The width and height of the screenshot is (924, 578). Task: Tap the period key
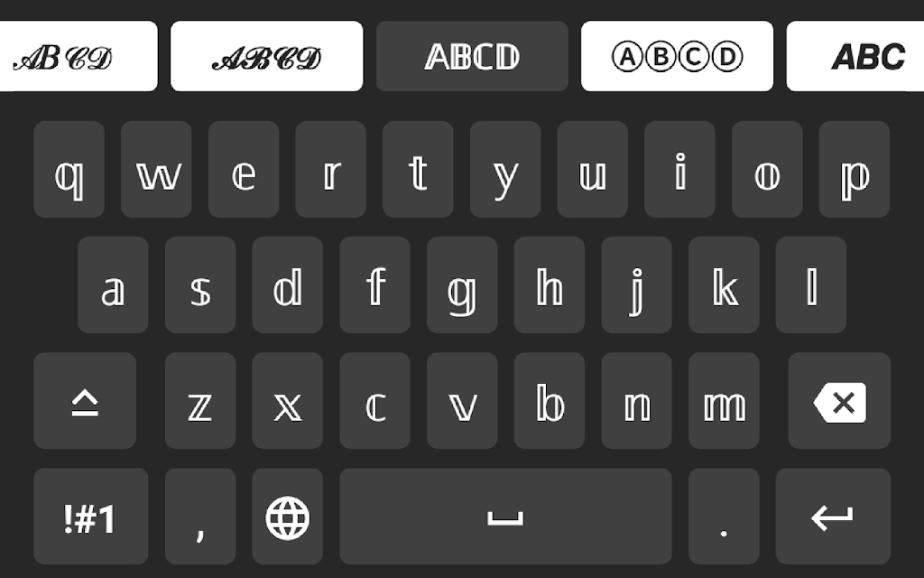click(724, 516)
